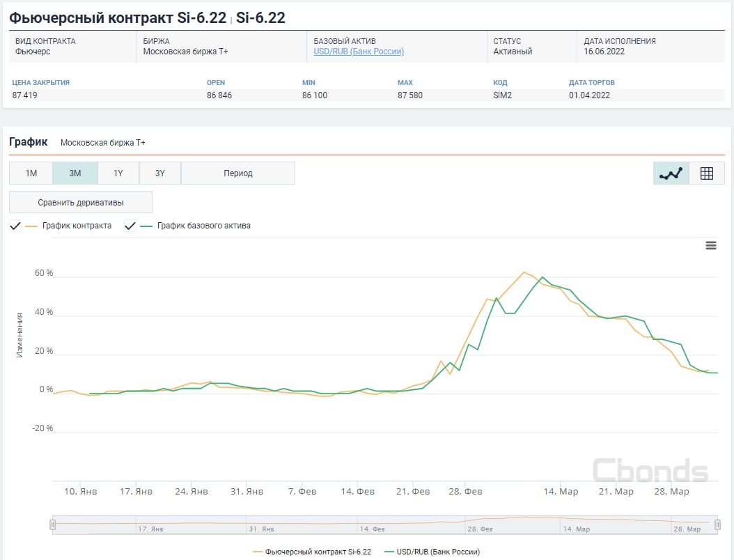Click execution date 16.06.2022

[604, 52]
